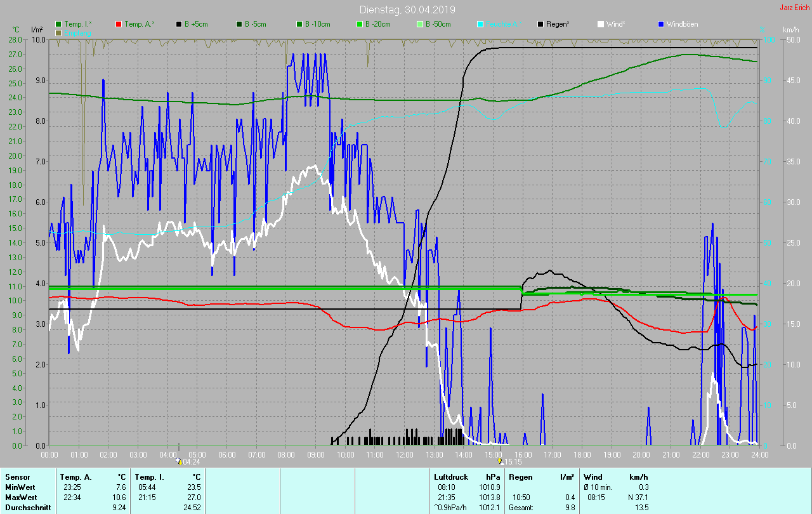The width and height of the screenshot is (812, 514).
Task: Click the date title Dienstag, 30.04.2019
Action: click(407, 10)
